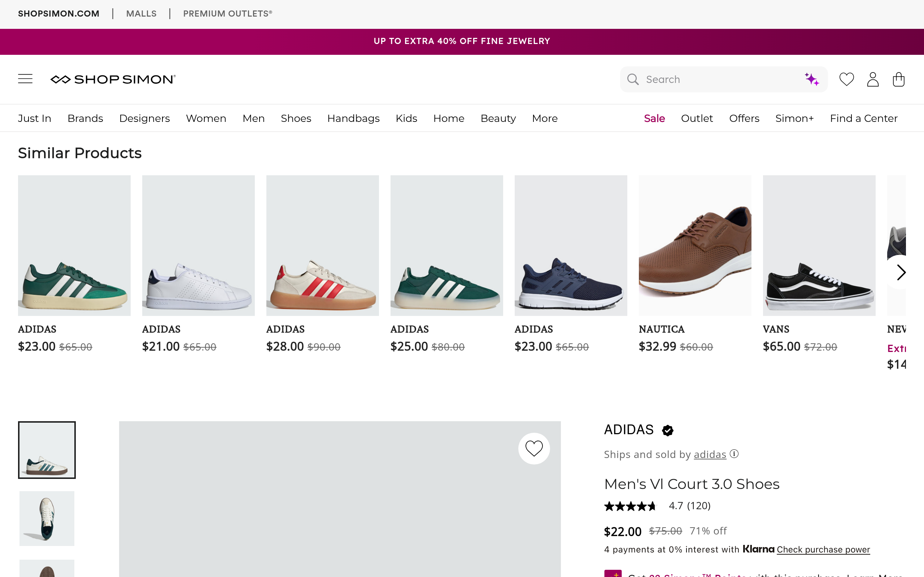Open the More navigation menu
This screenshot has height=577, width=924.
click(x=544, y=118)
